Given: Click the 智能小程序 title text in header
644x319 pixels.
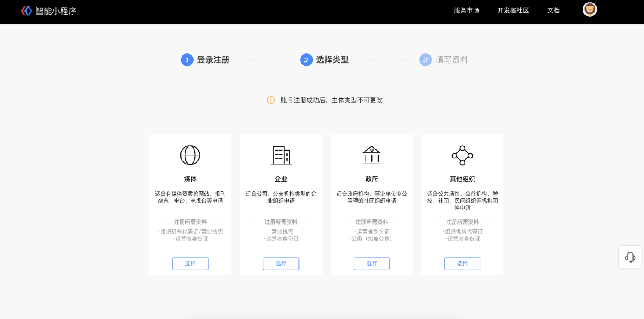Looking at the screenshot, I should 56,11.
